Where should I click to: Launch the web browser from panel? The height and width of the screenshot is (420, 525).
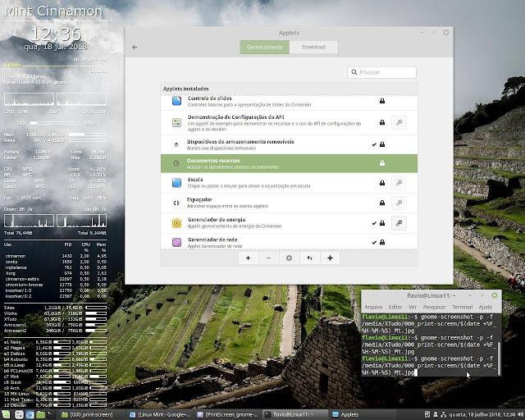[x=30, y=414]
